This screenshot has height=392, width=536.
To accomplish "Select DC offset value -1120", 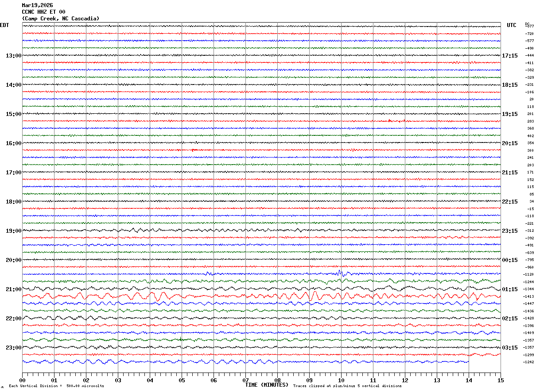I will pos(529,274).
